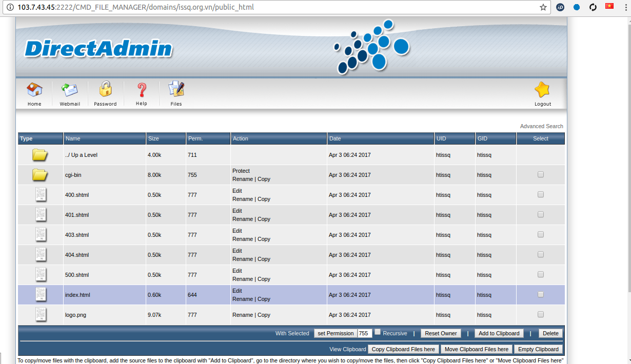Click the permission value input field
631x364 pixels.
click(365, 333)
